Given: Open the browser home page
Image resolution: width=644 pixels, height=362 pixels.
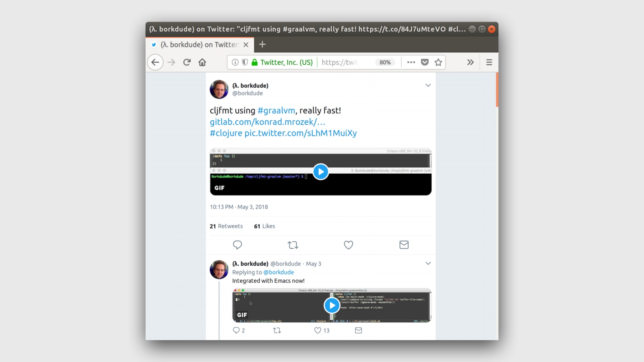Looking at the screenshot, I should tap(202, 62).
